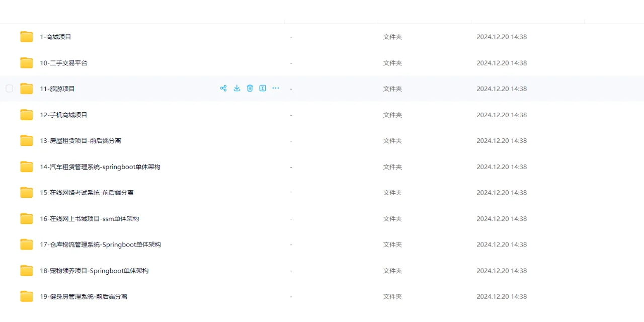Image resolution: width=644 pixels, height=322 pixels.
Task: Click the share icon on 11-旅游项目 row
Action: tap(223, 89)
